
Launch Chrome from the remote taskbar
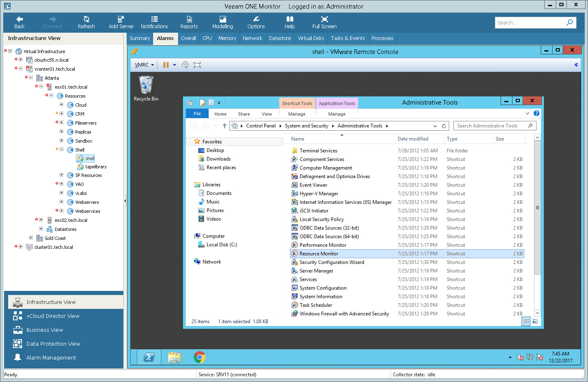pyautogui.click(x=200, y=357)
